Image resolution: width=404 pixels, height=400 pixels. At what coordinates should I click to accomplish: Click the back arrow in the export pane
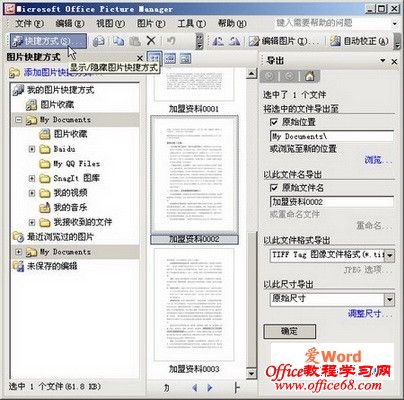click(x=269, y=76)
